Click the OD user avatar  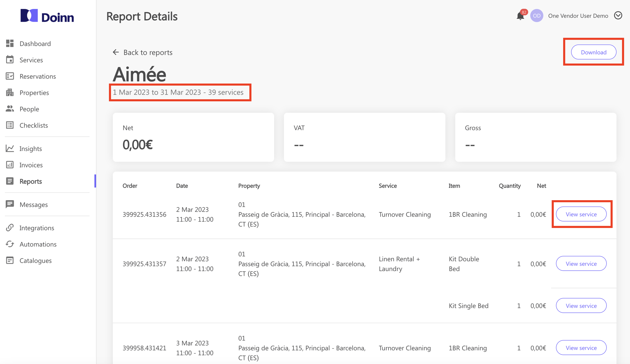[537, 16]
